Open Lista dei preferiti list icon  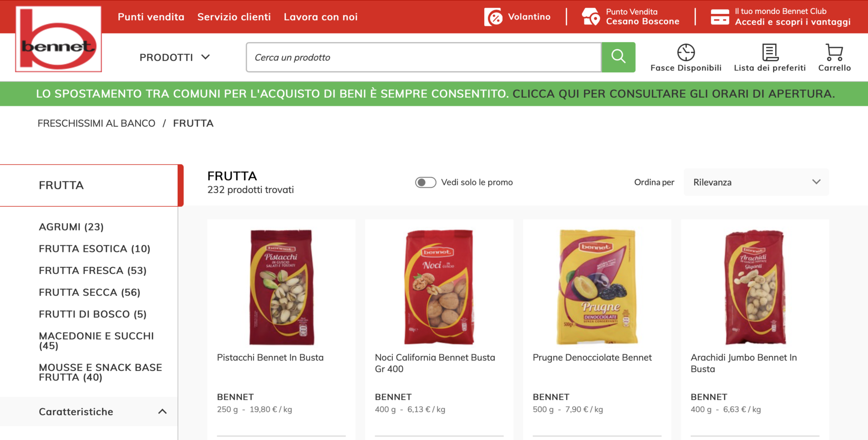[x=769, y=52]
